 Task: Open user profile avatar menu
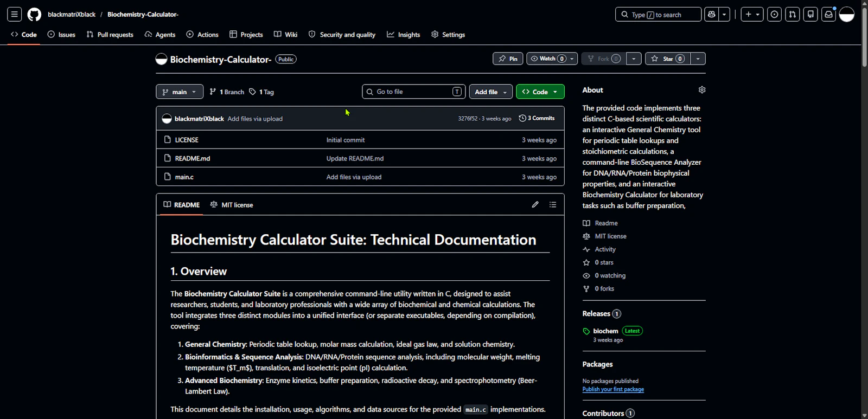pos(847,15)
